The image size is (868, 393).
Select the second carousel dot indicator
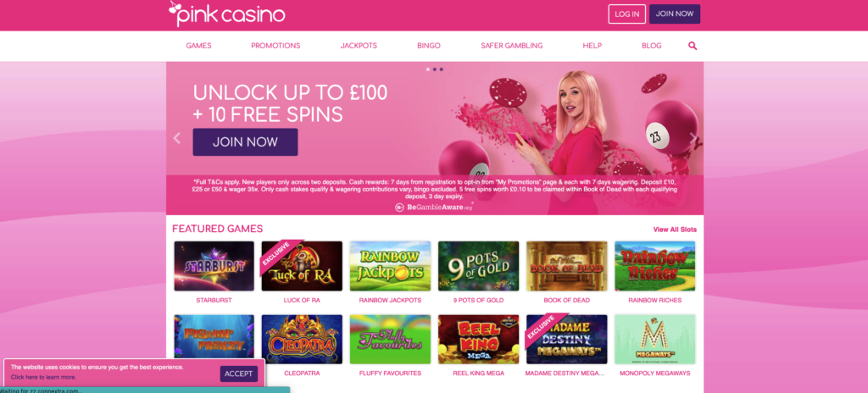[435, 69]
